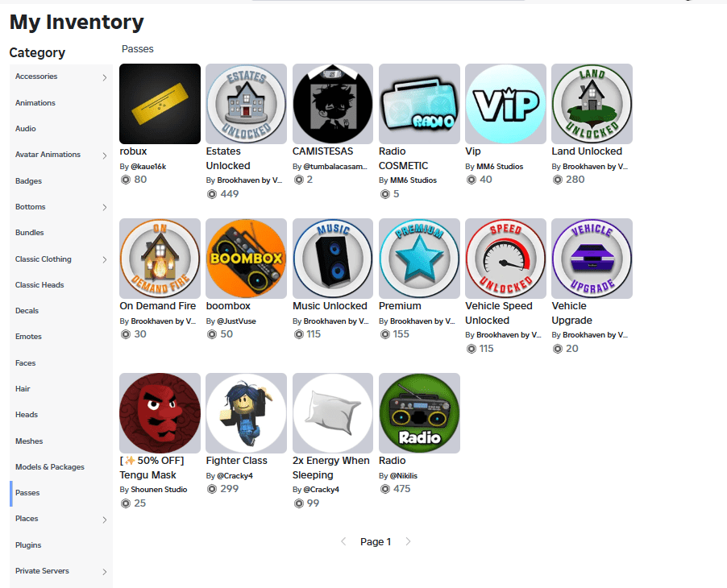Open the VIP pass thumbnail
Viewport: 727px width, 588px height.
[505, 104]
